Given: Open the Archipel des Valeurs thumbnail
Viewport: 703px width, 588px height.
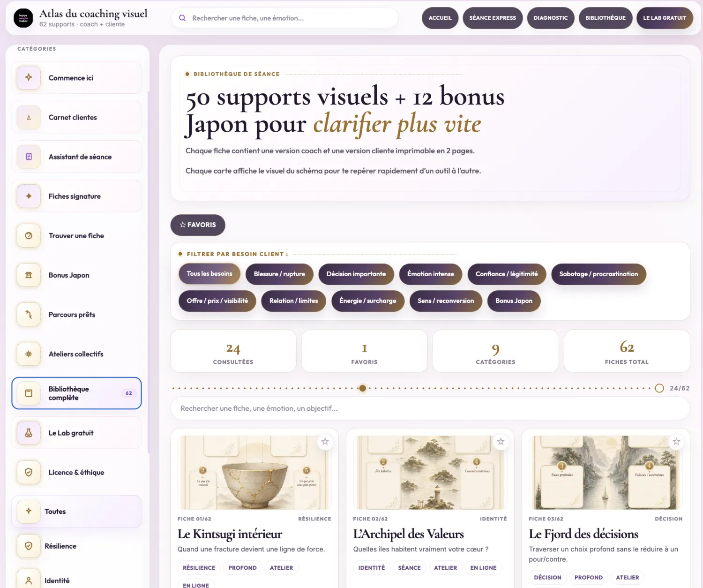Looking at the screenshot, I should coord(430,472).
